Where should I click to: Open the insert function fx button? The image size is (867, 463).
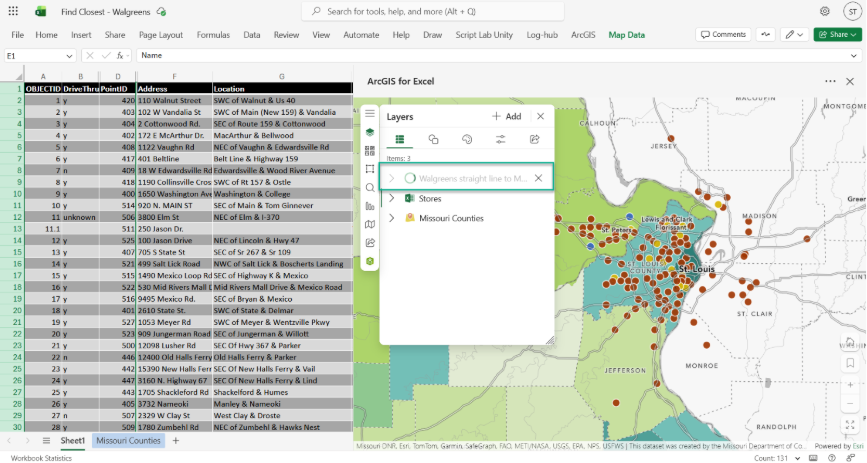[120, 55]
